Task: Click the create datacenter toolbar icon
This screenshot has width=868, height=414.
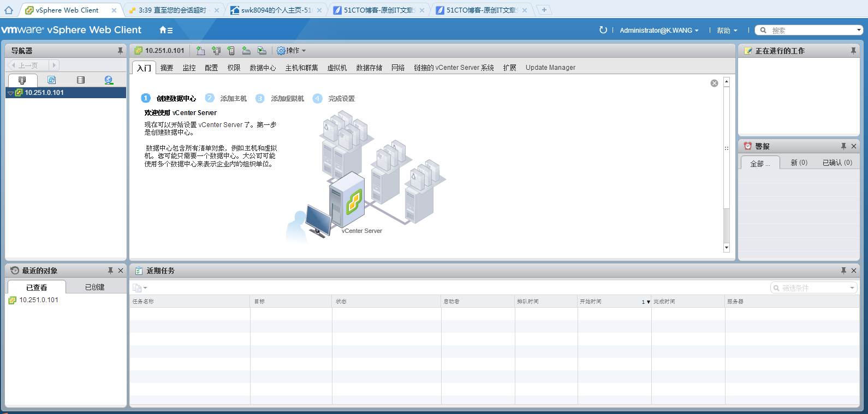Action: click(x=201, y=51)
